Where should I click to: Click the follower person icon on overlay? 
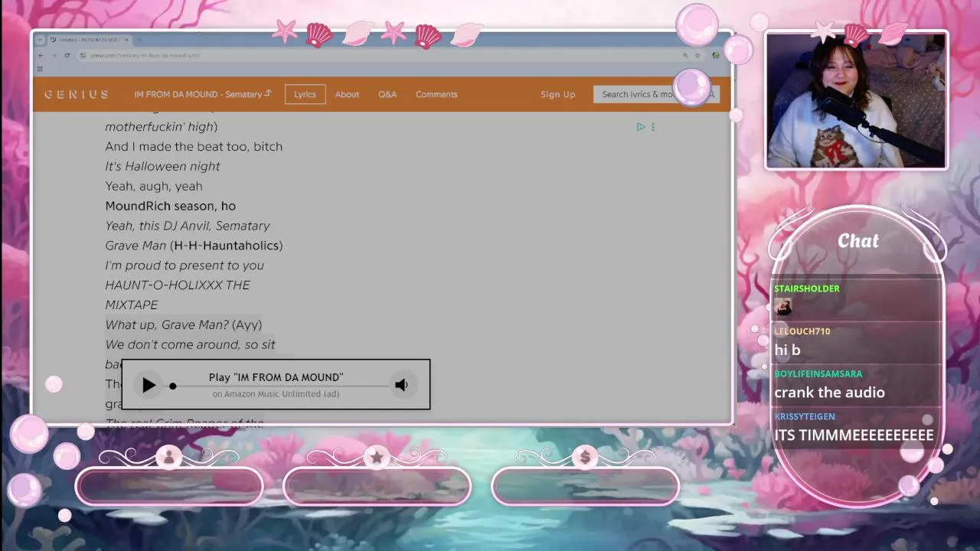pos(168,457)
